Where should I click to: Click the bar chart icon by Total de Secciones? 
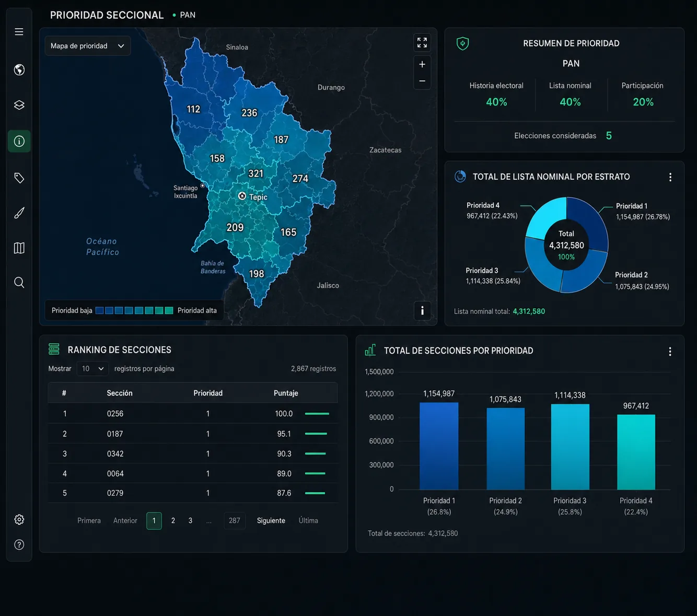pyautogui.click(x=370, y=350)
